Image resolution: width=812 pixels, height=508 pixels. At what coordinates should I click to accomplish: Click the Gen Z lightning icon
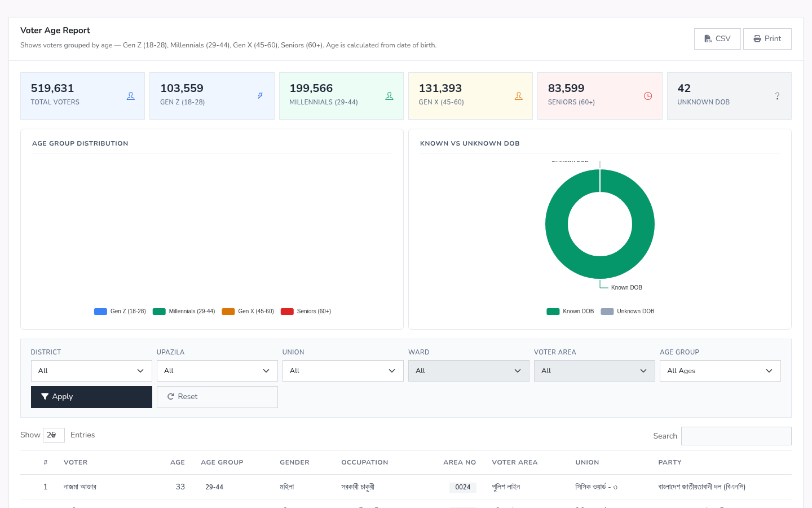(x=260, y=96)
